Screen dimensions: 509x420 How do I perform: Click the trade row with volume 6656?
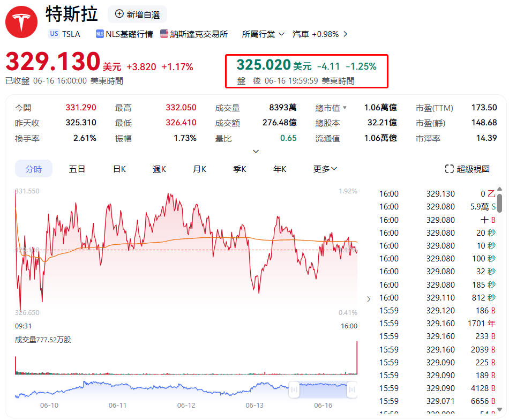pos(437,401)
